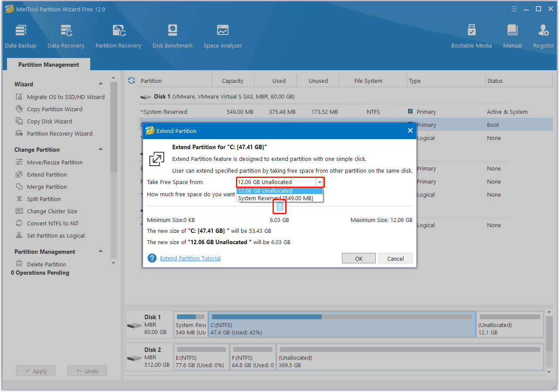The height and width of the screenshot is (392, 559).
Task: Choose Set Partition as Logical
Action: (50, 235)
